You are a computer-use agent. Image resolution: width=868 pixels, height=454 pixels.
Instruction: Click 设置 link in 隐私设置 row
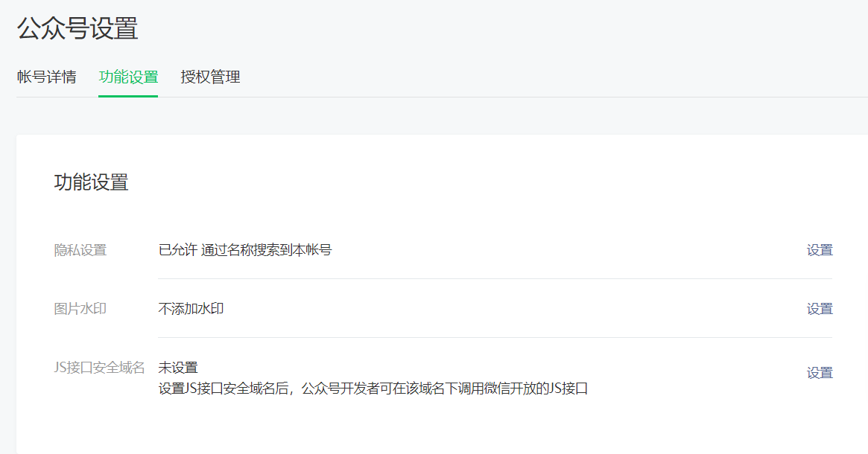pyautogui.click(x=820, y=250)
